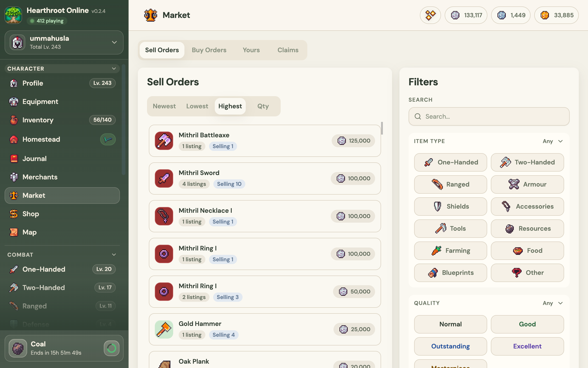Toggle the One-Handed item type filter
Screen dimensions: 588x368
point(450,162)
